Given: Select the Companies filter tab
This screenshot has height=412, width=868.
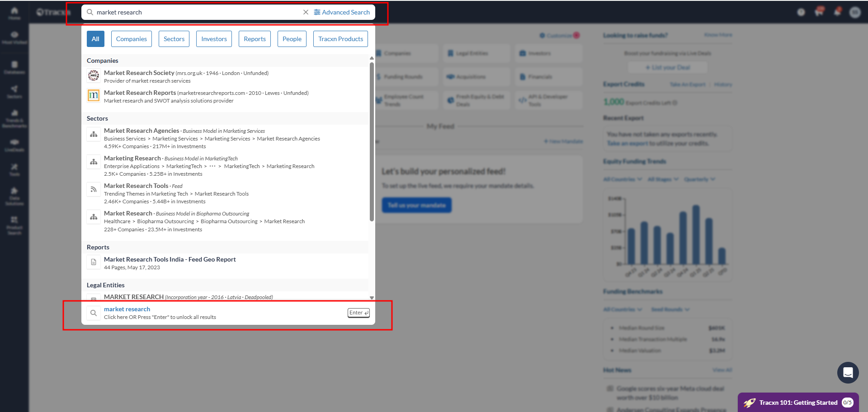Looking at the screenshot, I should pos(131,39).
